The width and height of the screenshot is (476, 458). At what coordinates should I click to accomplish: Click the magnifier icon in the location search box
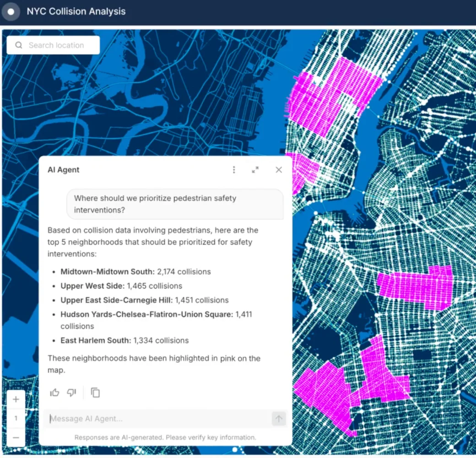click(19, 45)
